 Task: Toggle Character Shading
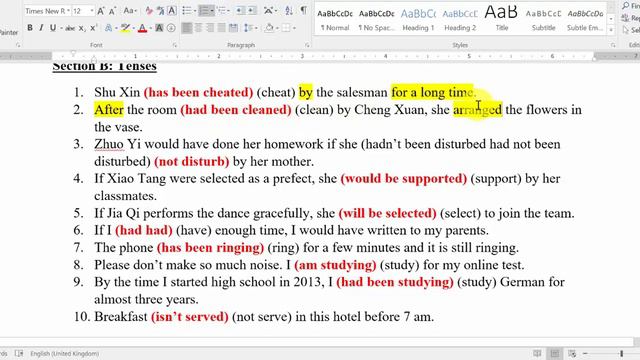(x=159, y=28)
